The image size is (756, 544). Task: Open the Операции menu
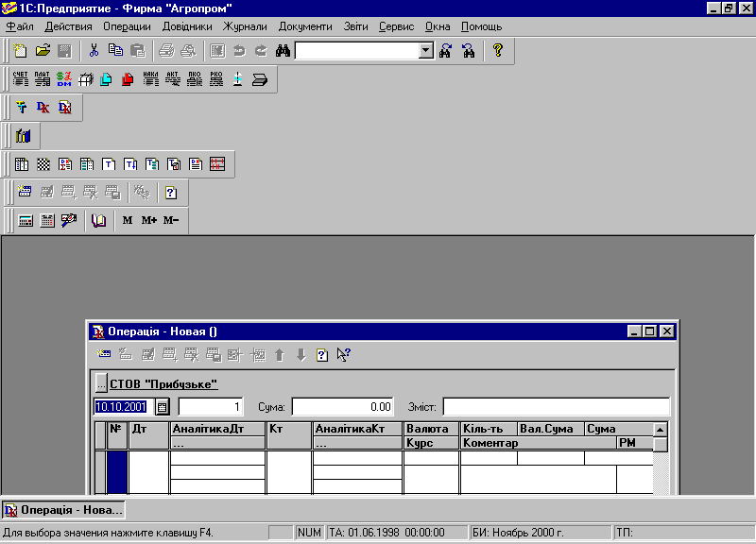[x=127, y=26]
